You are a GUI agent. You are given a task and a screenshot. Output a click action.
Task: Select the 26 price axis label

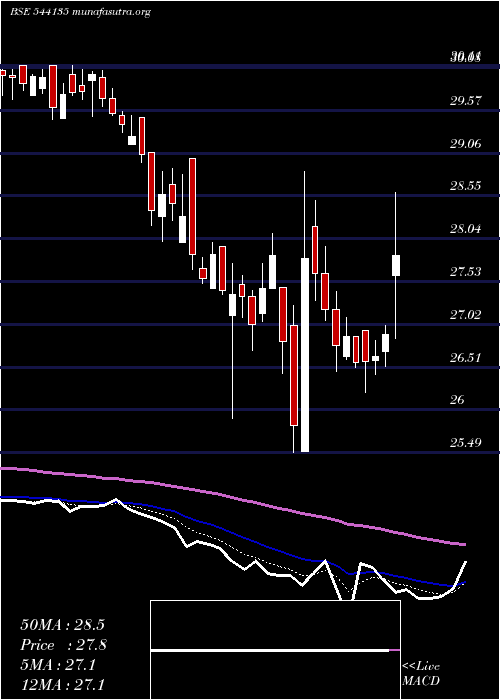457,400
